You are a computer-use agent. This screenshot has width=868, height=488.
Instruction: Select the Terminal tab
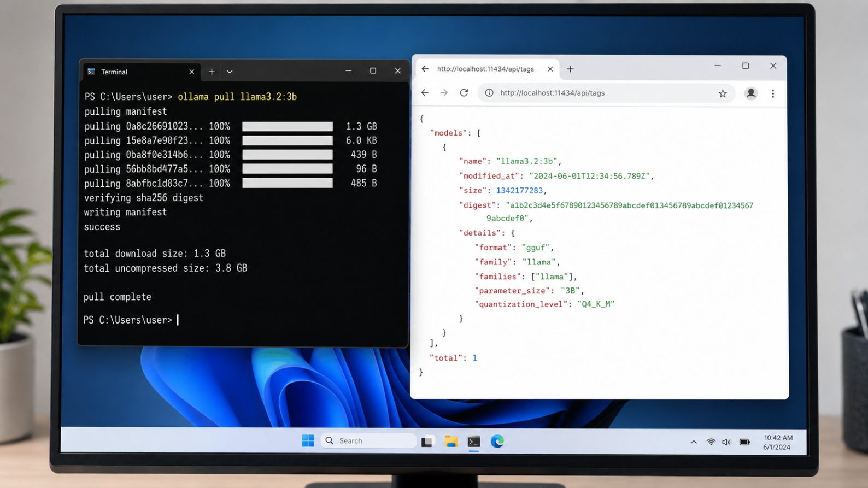pyautogui.click(x=140, y=72)
